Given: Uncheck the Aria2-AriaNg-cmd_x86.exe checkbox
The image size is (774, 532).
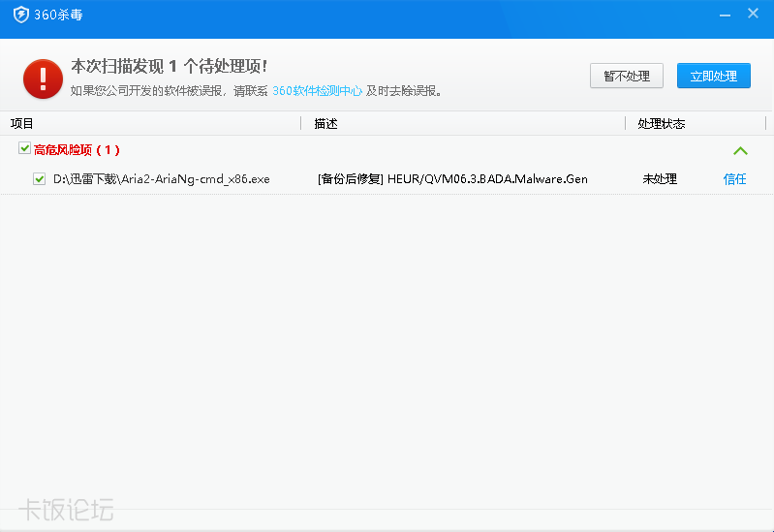Looking at the screenshot, I should coord(40,179).
